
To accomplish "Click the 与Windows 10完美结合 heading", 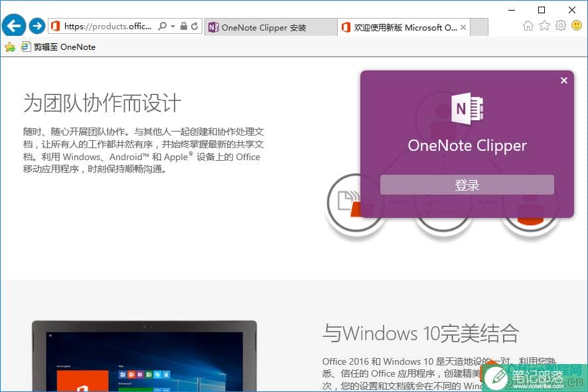I will 420,334.
